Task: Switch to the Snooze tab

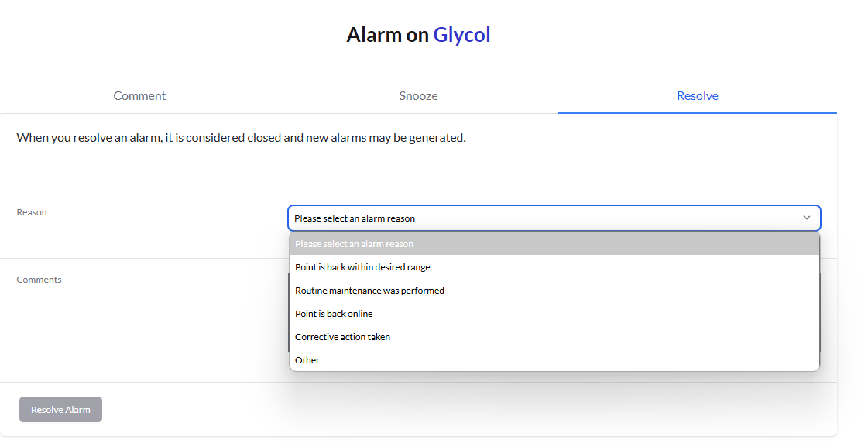Action: click(418, 96)
